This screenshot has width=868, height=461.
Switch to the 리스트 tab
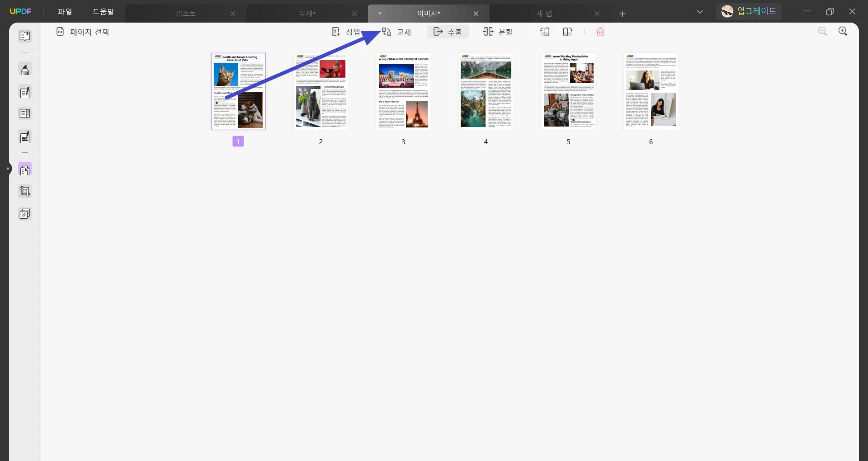point(186,14)
